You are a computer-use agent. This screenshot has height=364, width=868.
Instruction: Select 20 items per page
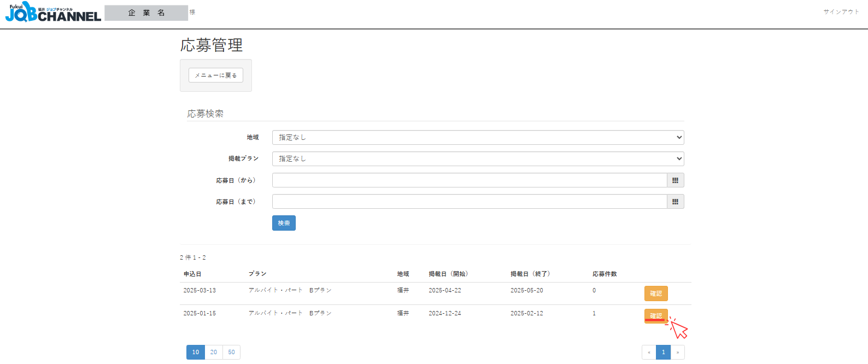click(214, 352)
